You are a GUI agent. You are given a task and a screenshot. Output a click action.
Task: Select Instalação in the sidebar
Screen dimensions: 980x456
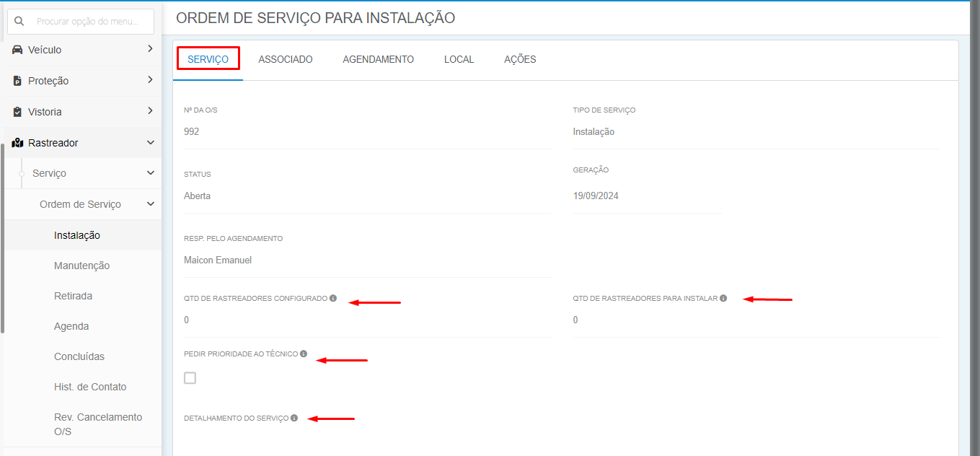(x=77, y=235)
